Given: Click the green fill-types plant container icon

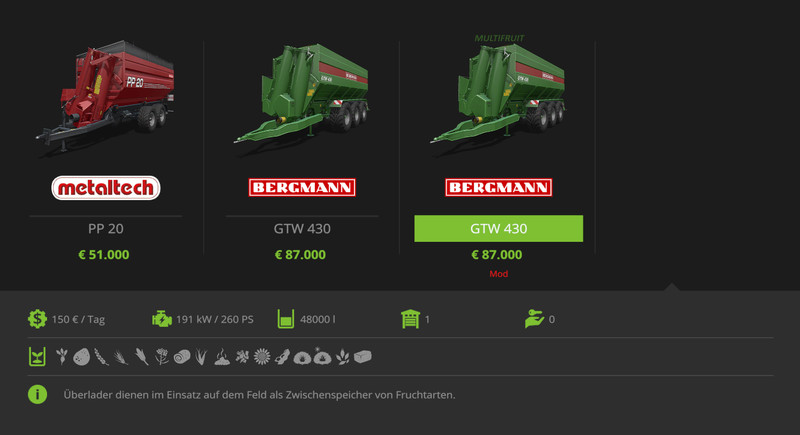Looking at the screenshot, I should [x=37, y=356].
